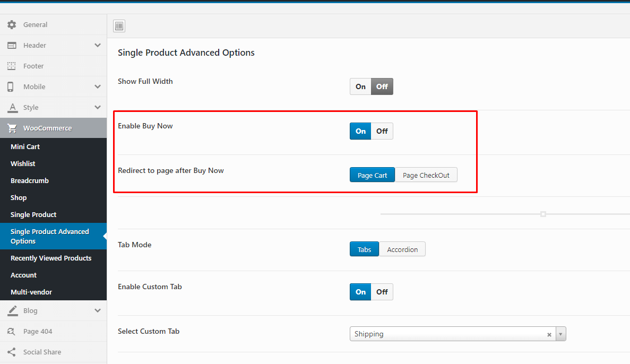The height and width of the screenshot is (364, 630).
Task: Expand the Style submenu chevron
Action: 98,107
